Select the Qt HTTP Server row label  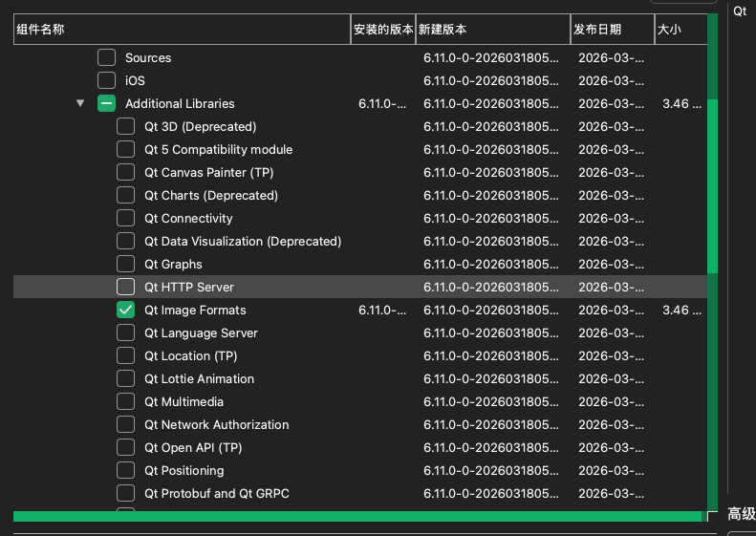(189, 288)
